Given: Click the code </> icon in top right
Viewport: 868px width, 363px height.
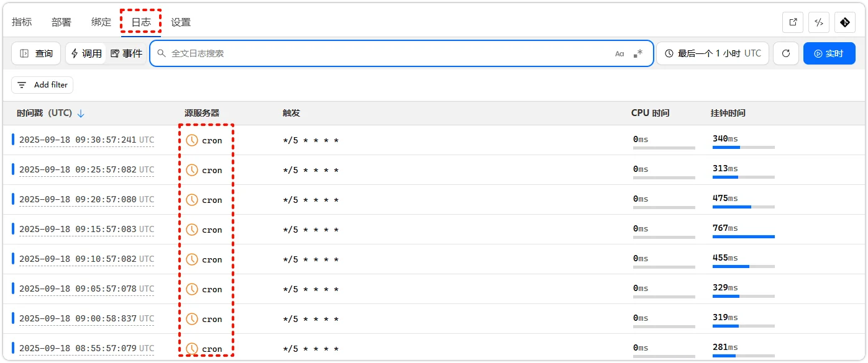Looking at the screenshot, I should [818, 22].
